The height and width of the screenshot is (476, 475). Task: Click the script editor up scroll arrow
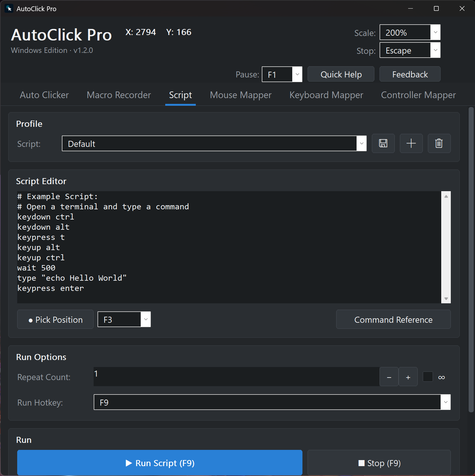(x=446, y=196)
